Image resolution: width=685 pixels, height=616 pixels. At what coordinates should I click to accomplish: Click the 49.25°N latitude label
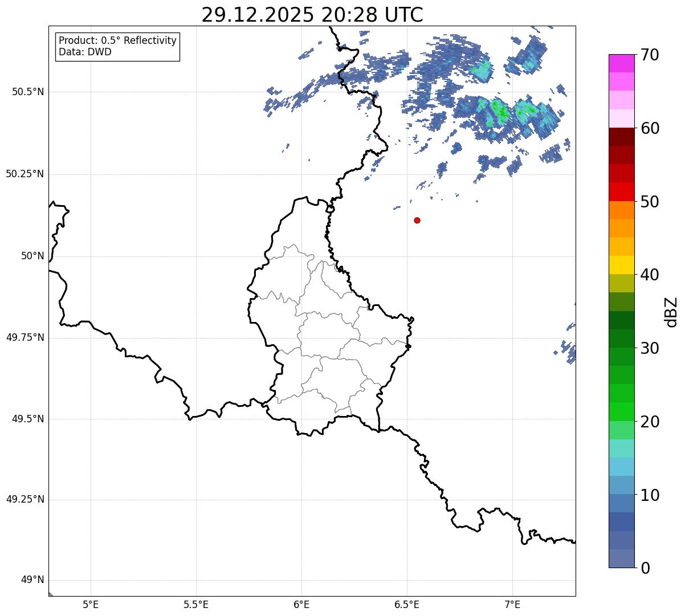(x=25, y=499)
